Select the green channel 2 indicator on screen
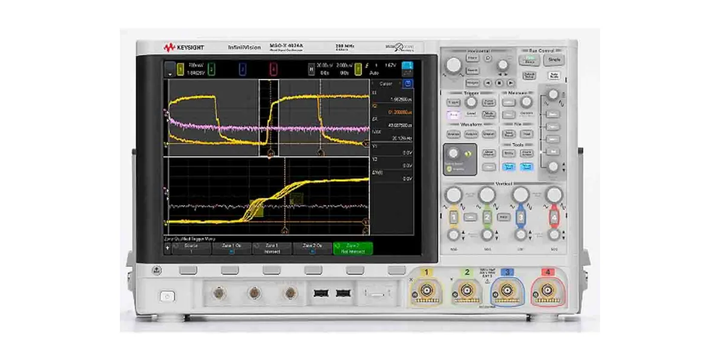 coord(211,69)
